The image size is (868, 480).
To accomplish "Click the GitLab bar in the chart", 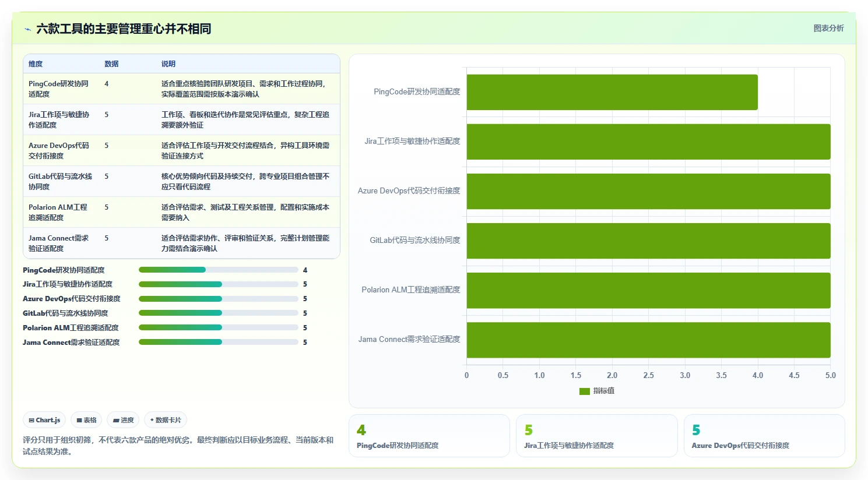I will (648, 241).
